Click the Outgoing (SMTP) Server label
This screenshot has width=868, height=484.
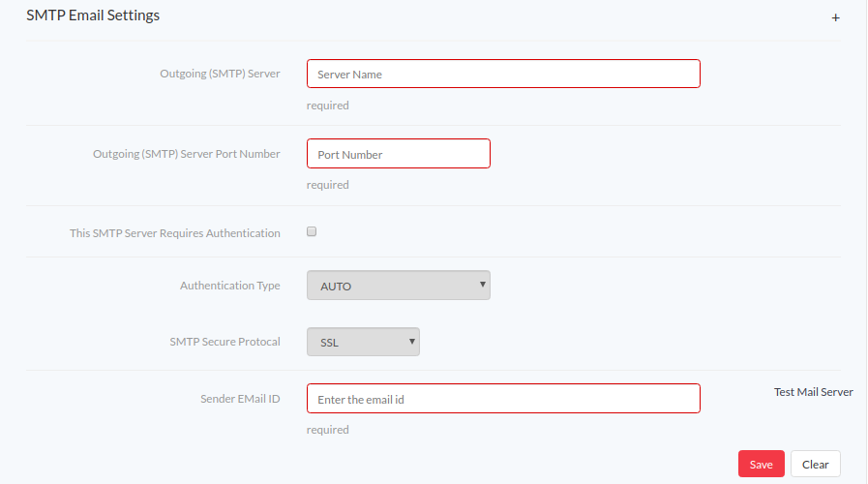click(x=220, y=74)
